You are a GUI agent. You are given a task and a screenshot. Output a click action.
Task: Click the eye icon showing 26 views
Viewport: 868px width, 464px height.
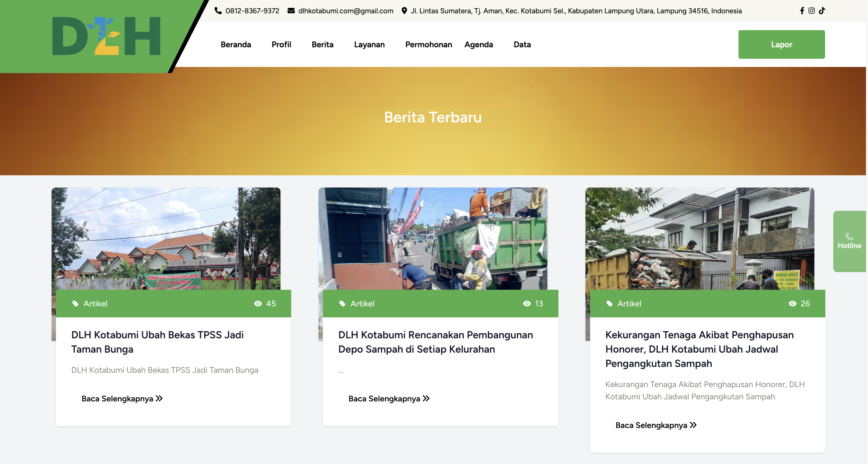tap(793, 303)
